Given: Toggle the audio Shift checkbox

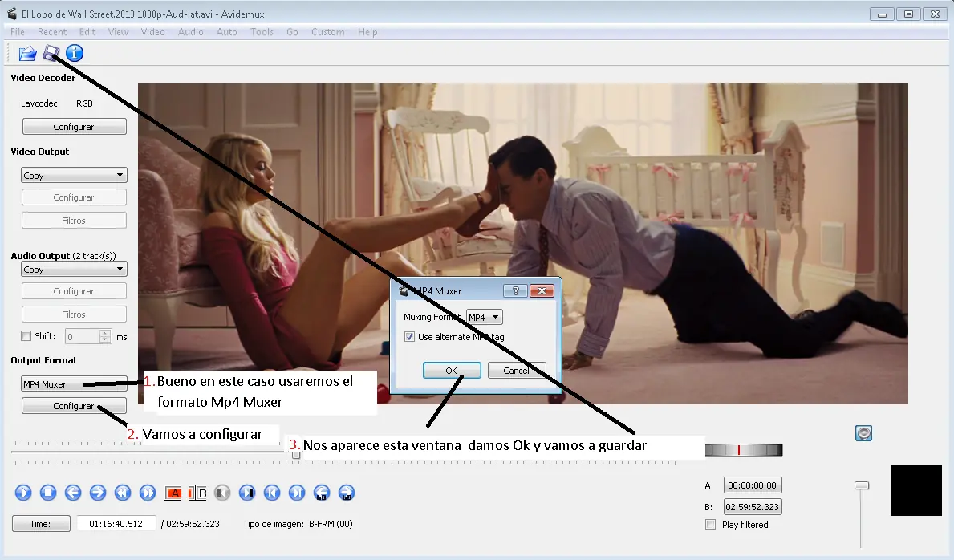Looking at the screenshot, I should pos(26,336).
